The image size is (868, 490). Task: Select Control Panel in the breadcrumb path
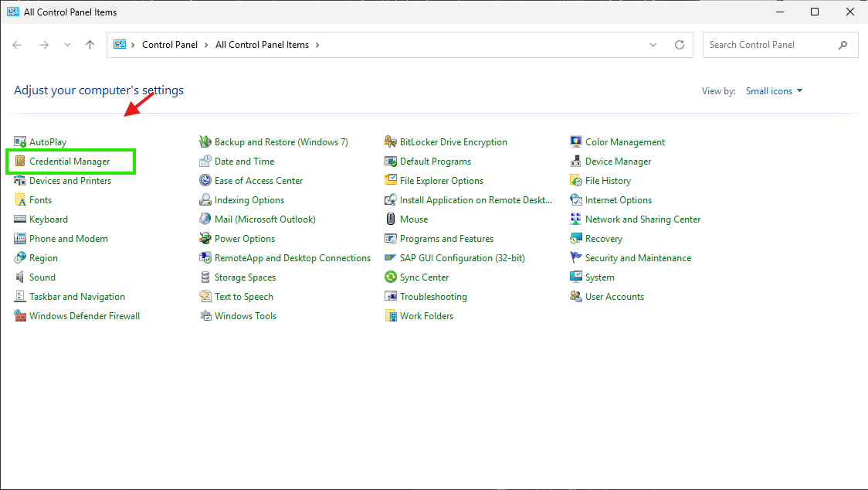(170, 45)
